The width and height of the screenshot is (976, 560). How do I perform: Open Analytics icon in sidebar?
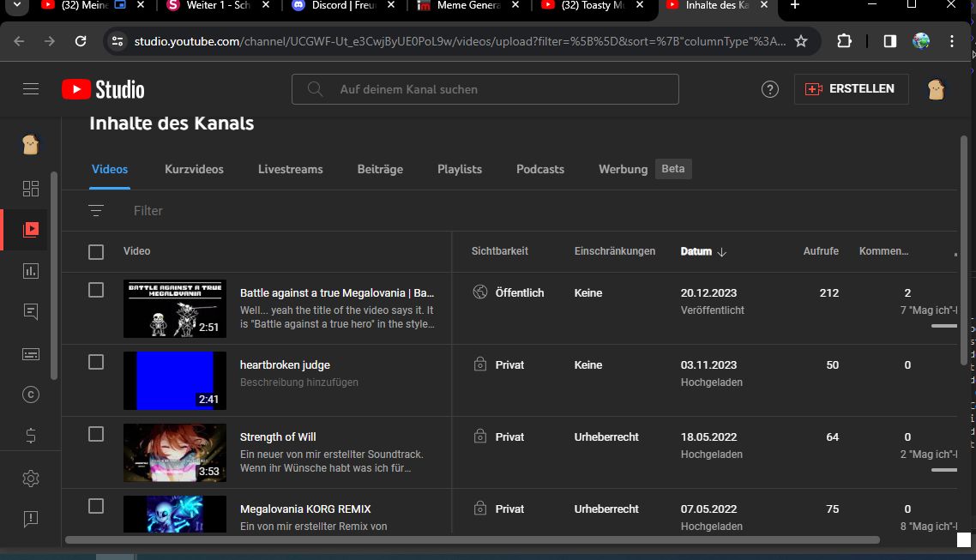pos(31,271)
